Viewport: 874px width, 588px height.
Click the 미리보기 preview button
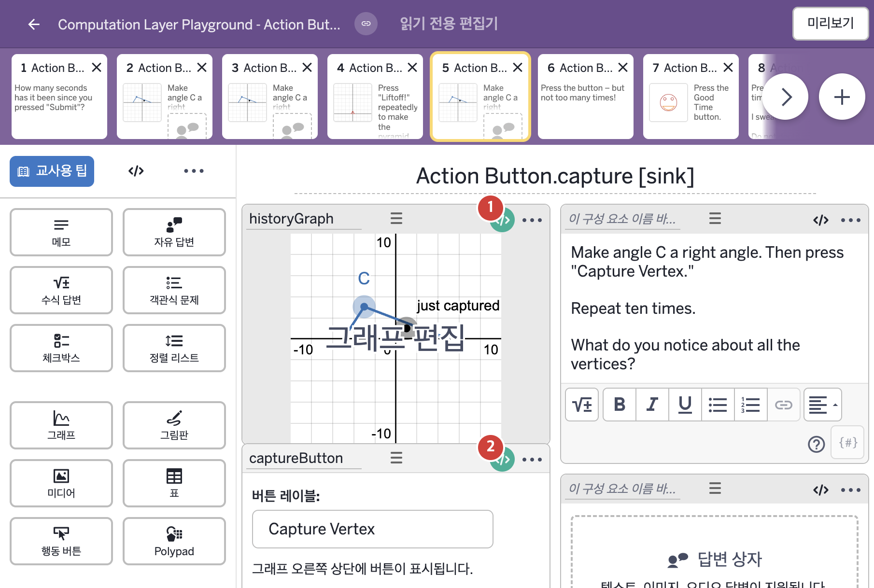tap(831, 23)
